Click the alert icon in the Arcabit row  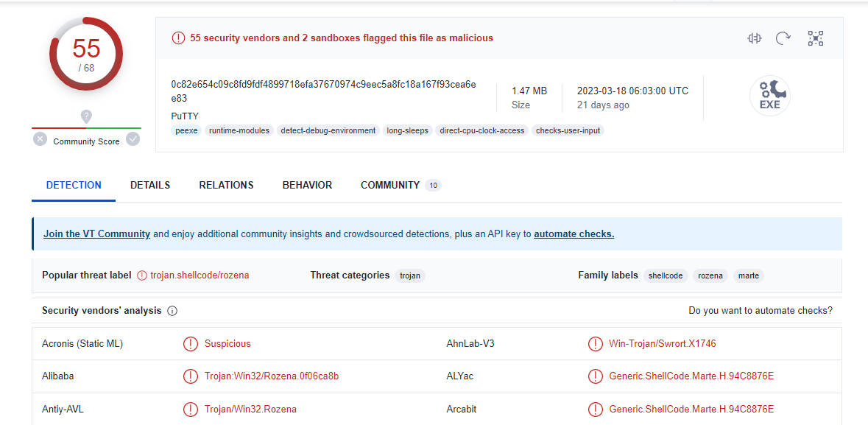tap(595, 410)
